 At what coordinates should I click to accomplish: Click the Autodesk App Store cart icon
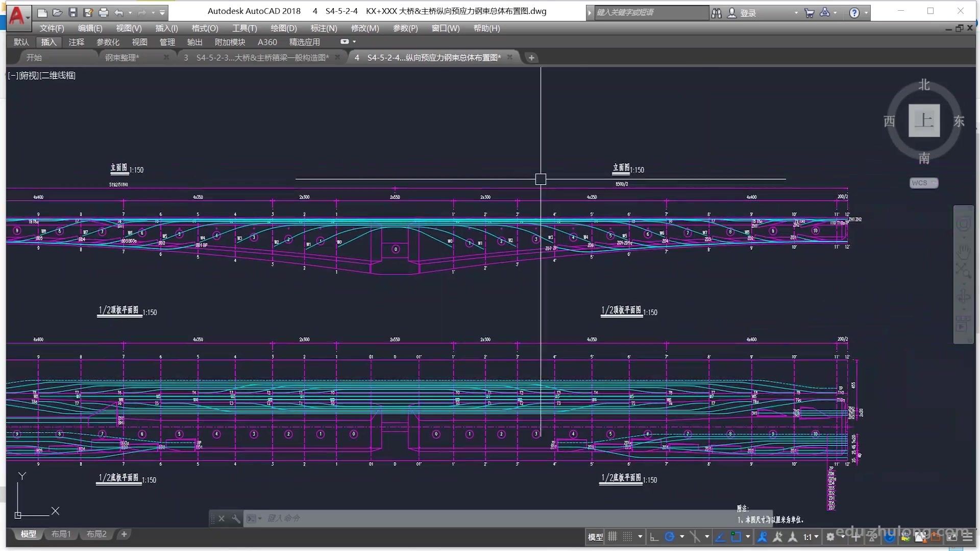(x=809, y=13)
